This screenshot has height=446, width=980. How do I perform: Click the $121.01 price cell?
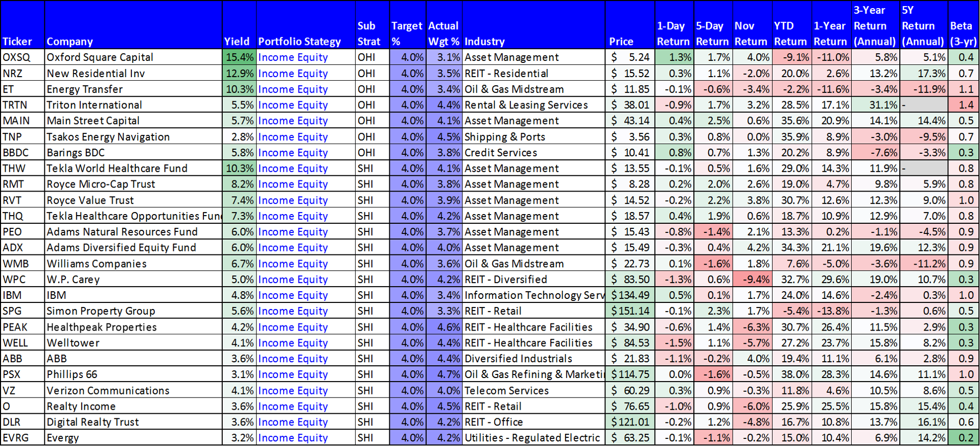click(x=630, y=422)
